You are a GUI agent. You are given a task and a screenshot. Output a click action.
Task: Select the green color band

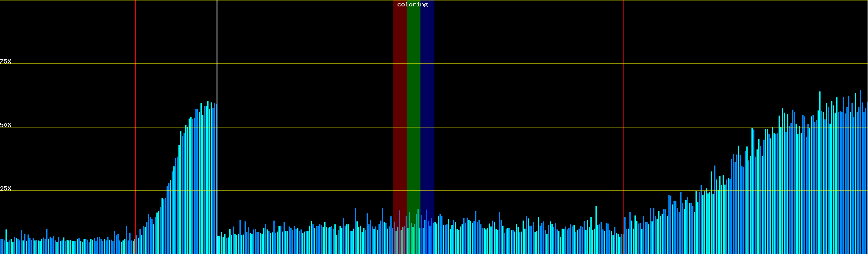coord(413,106)
